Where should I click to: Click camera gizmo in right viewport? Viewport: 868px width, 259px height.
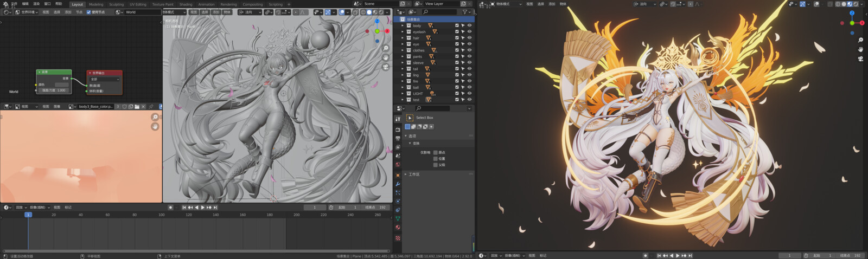(860, 59)
